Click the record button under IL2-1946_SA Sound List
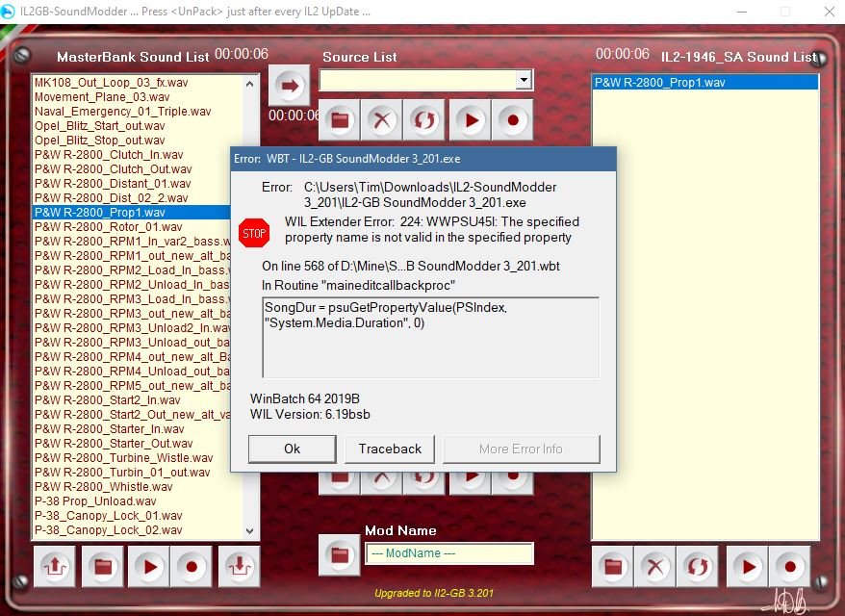845x616 pixels. coord(789,566)
